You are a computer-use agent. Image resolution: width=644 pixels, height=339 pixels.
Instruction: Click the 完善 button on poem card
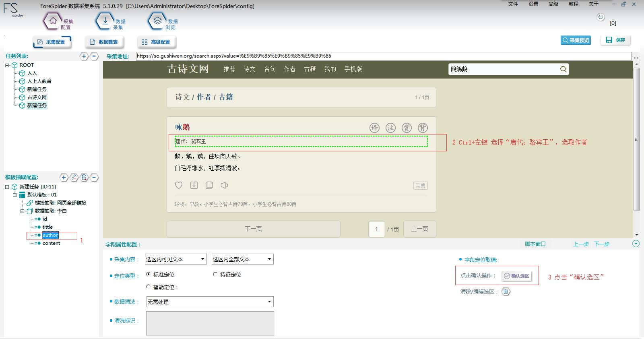(421, 186)
